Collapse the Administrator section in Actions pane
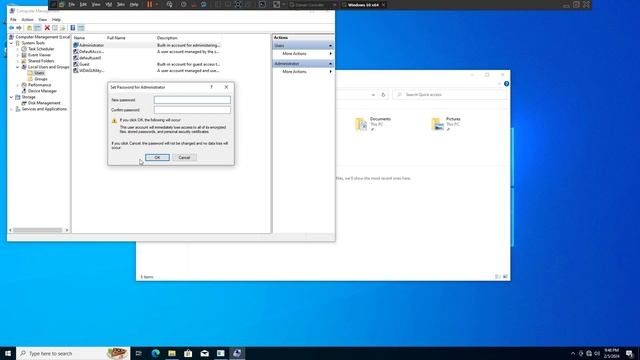The width and height of the screenshot is (640, 360). pos(330,64)
